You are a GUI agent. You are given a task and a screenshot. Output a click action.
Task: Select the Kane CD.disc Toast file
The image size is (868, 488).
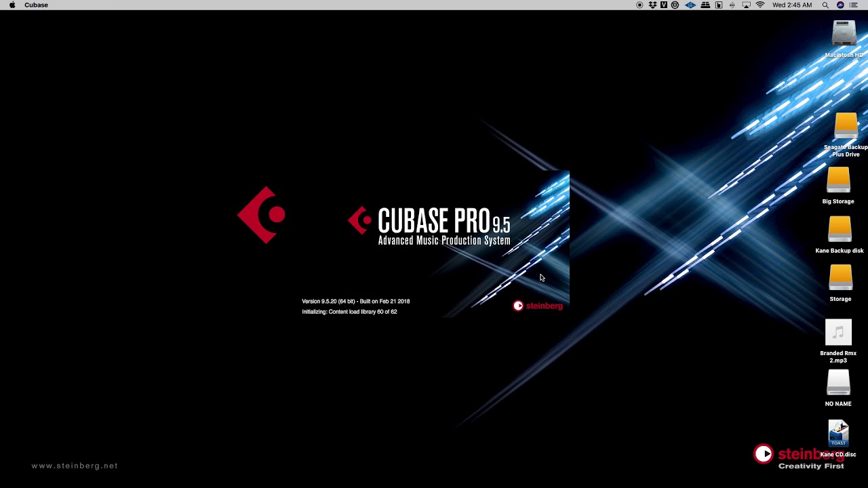click(838, 439)
